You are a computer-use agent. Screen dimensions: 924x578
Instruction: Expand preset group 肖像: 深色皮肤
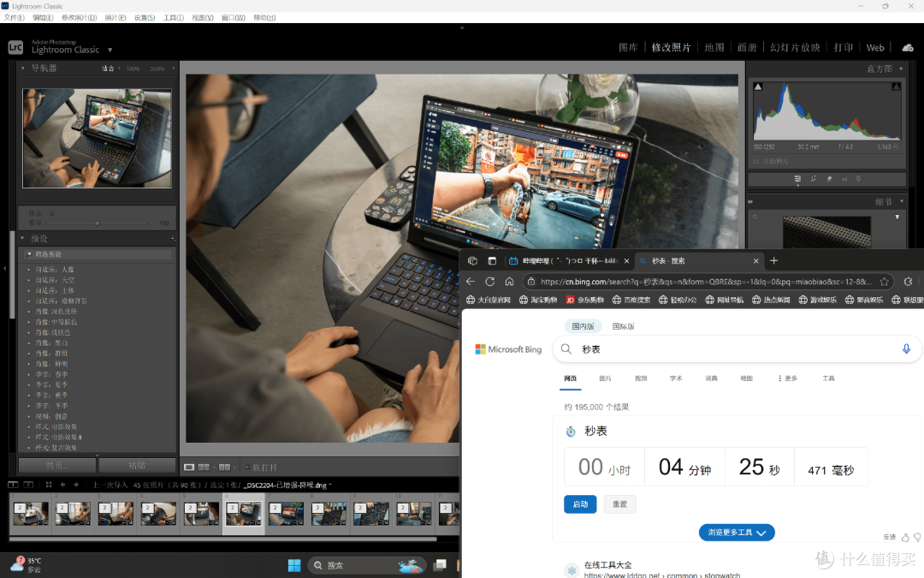coord(28,312)
